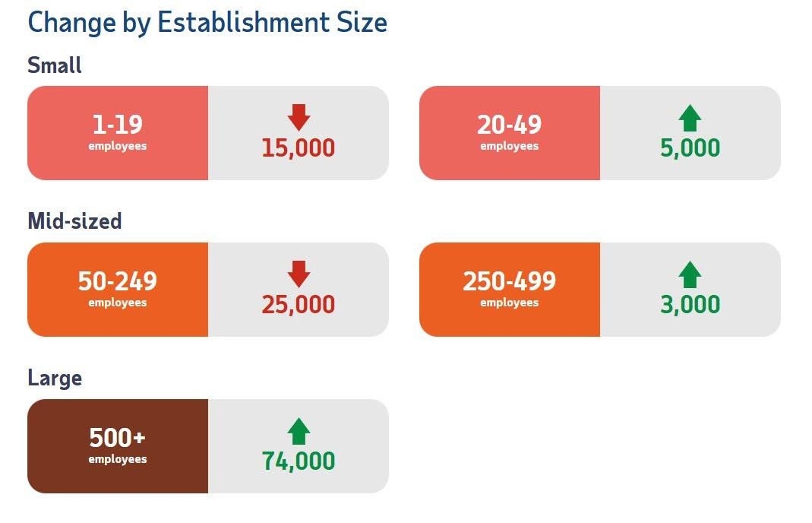Click the red down arrow above 25,000
Screen dimensions: 812x523
(x=299, y=274)
